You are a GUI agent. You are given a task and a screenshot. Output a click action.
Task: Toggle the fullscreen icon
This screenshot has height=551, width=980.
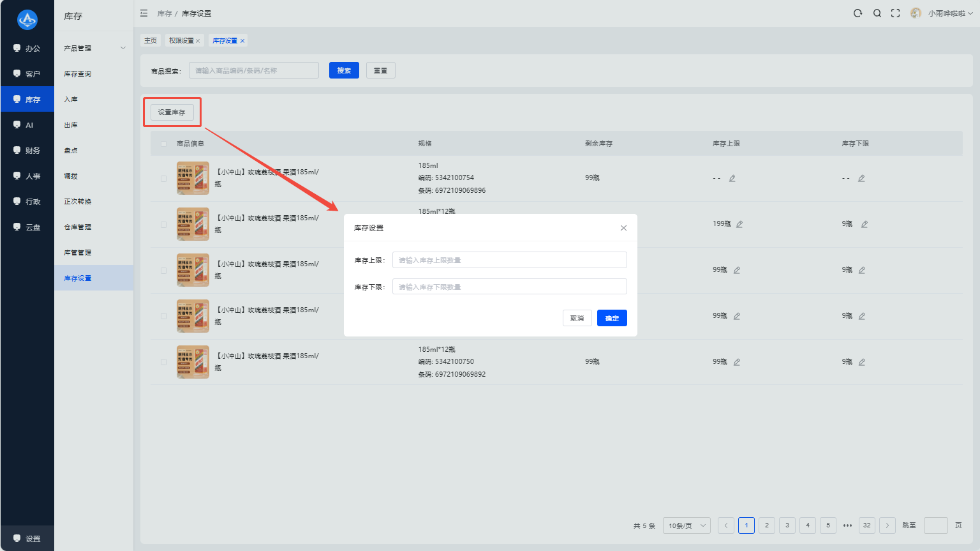(896, 13)
